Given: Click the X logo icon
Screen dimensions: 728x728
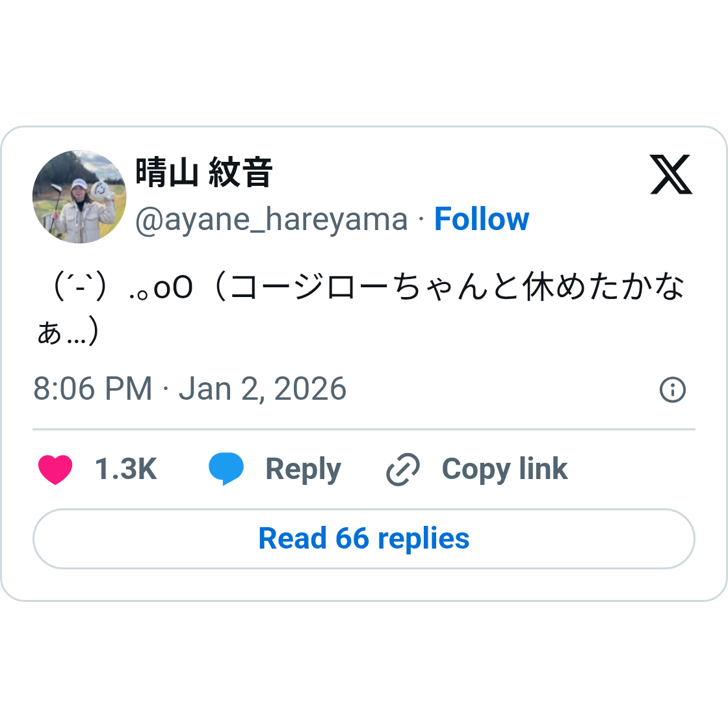Looking at the screenshot, I should tap(671, 174).
